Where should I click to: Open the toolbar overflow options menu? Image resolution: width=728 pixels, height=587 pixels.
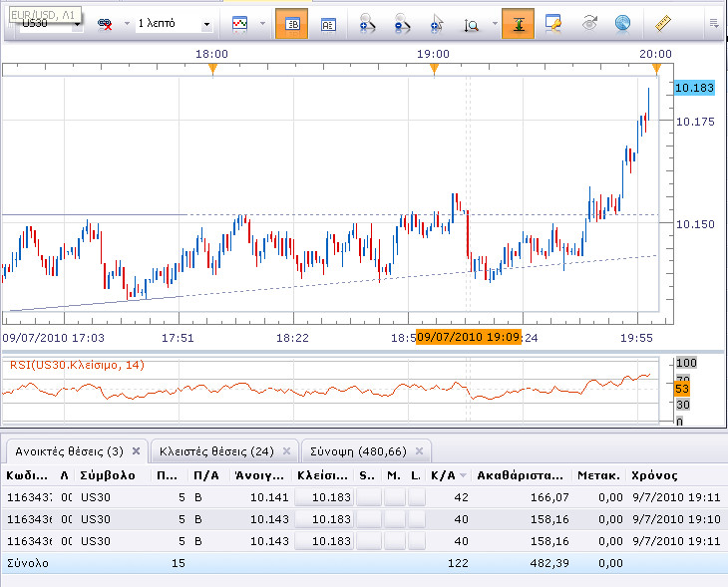point(714,23)
